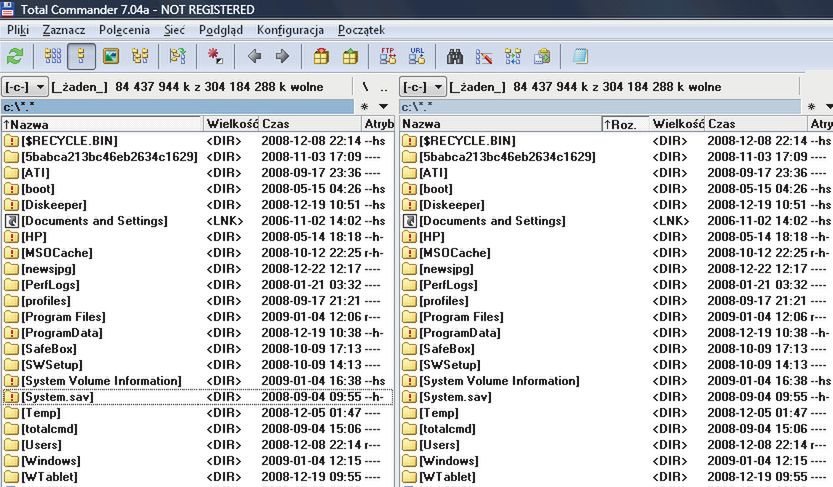Open new FTP connection via URL icon
Screen dimensions: 833x487
click(x=417, y=56)
